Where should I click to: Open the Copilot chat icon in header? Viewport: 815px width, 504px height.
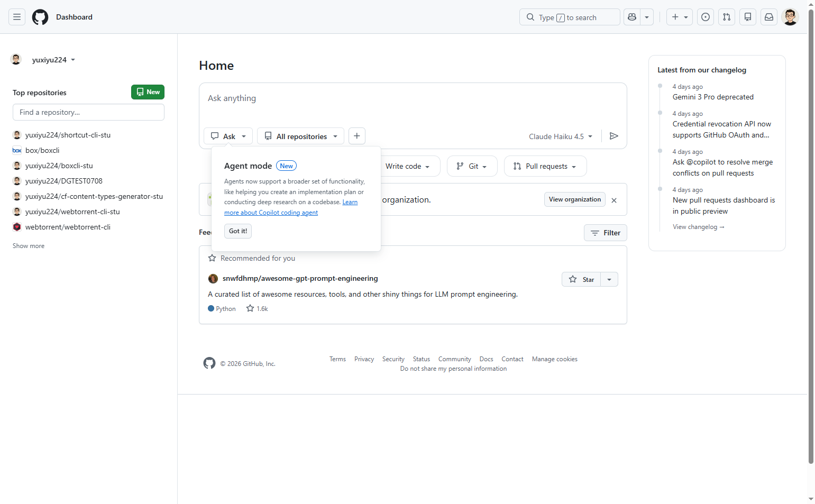click(632, 17)
